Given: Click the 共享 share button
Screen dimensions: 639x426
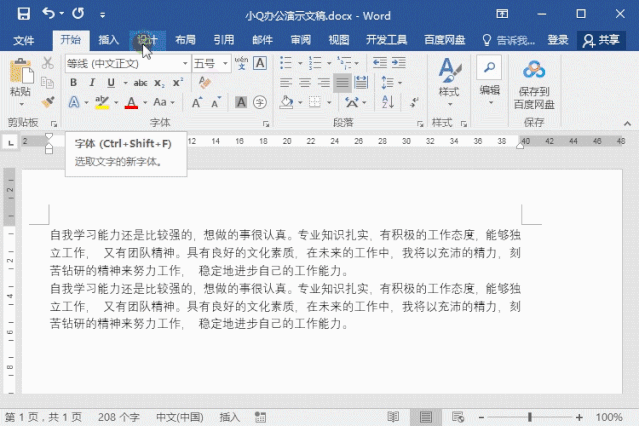Looking at the screenshot, I should [602, 40].
